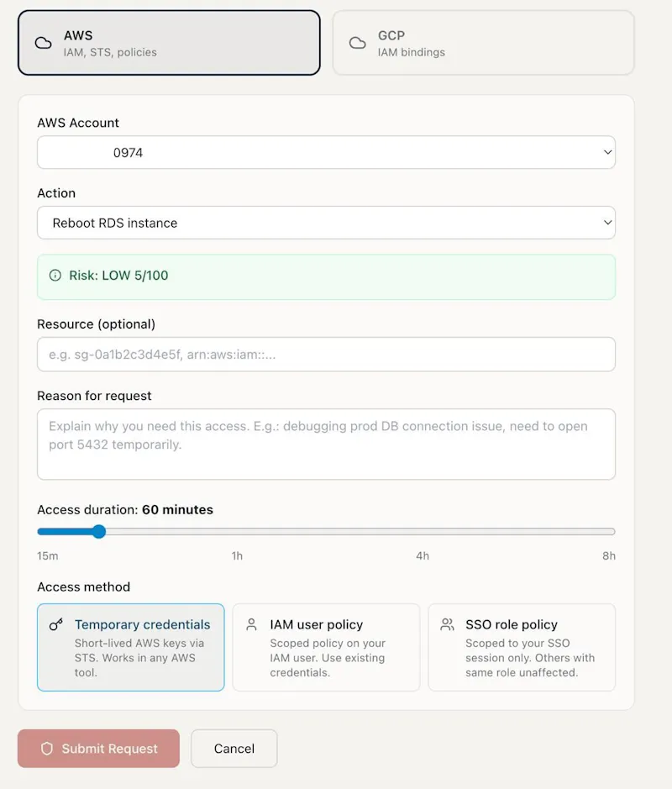Image resolution: width=672 pixels, height=789 pixels.
Task: Submit the access request
Action: pyautogui.click(x=98, y=748)
